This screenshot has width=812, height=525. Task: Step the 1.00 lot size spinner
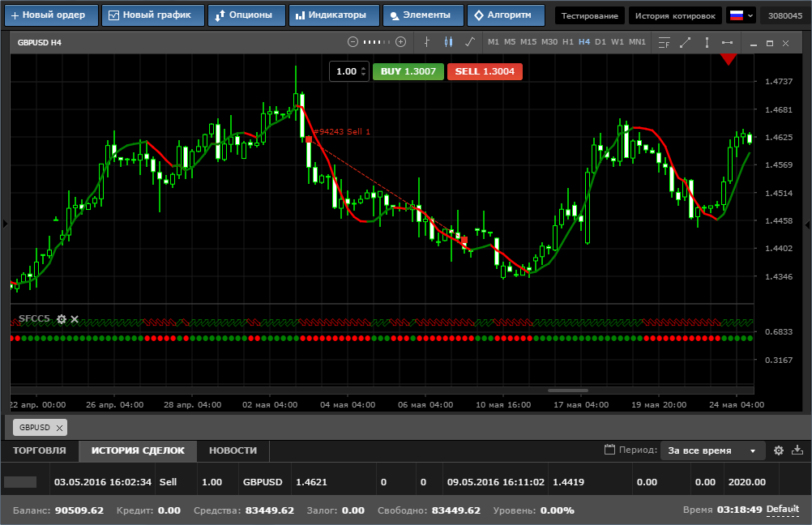tap(363, 71)
